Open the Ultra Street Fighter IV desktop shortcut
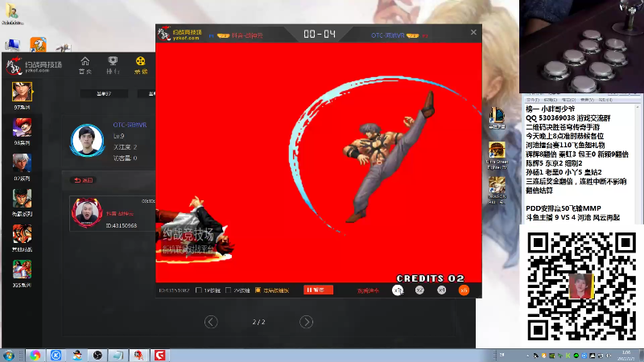Viewport: 644px width, 362px height. coord(497,155)
